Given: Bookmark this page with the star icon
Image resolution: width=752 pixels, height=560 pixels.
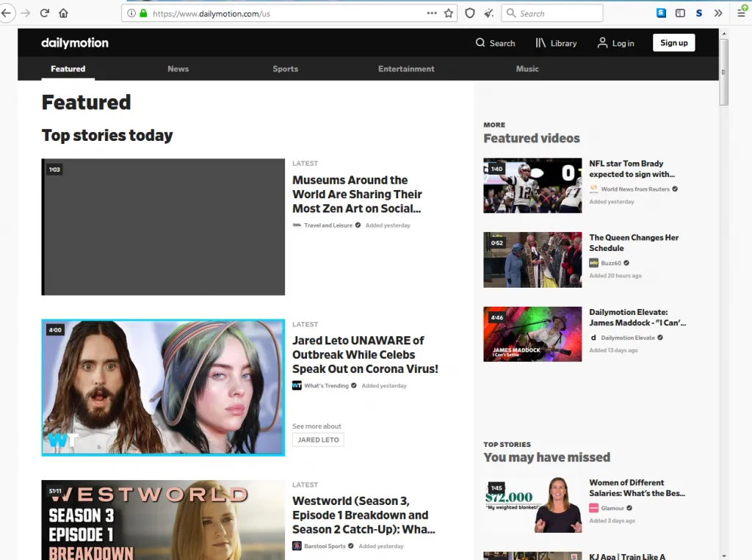Looking at the screenshot, I should [x=449, y=13].
